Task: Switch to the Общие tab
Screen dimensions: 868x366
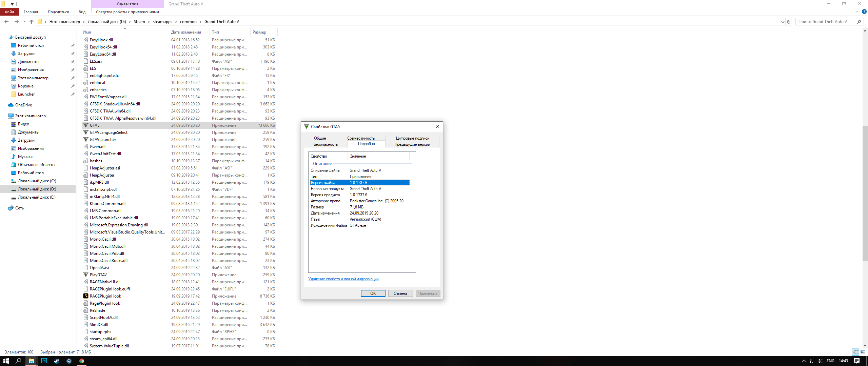Action: coord(320,138)
